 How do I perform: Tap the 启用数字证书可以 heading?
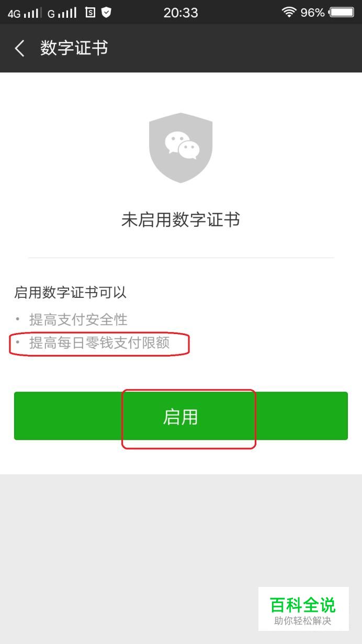(x=70, y=293)
